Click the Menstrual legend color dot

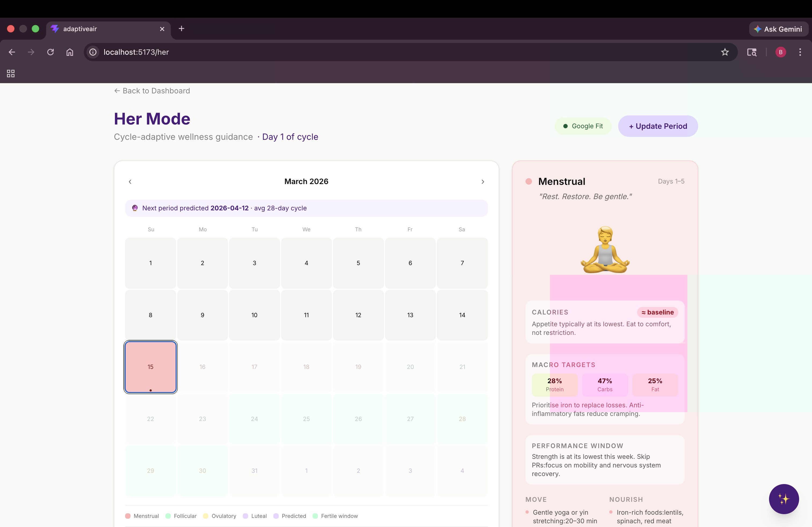pyautogui.click(x=128, y=516)
